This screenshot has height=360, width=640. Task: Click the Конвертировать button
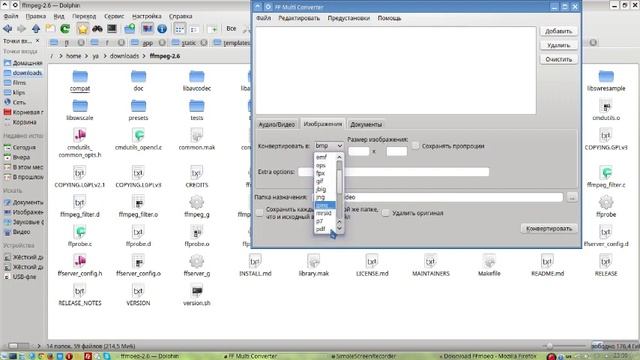(x=549, y=228)
